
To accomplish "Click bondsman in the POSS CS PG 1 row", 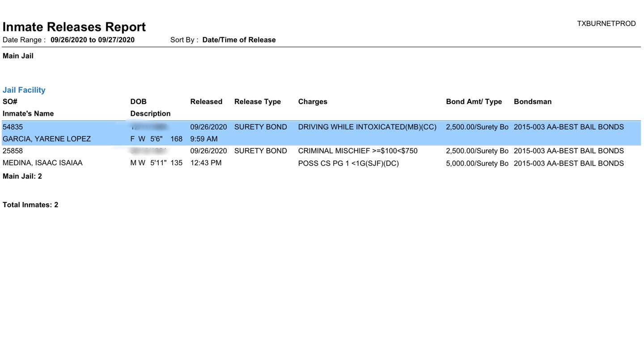I will pos(569,164).
